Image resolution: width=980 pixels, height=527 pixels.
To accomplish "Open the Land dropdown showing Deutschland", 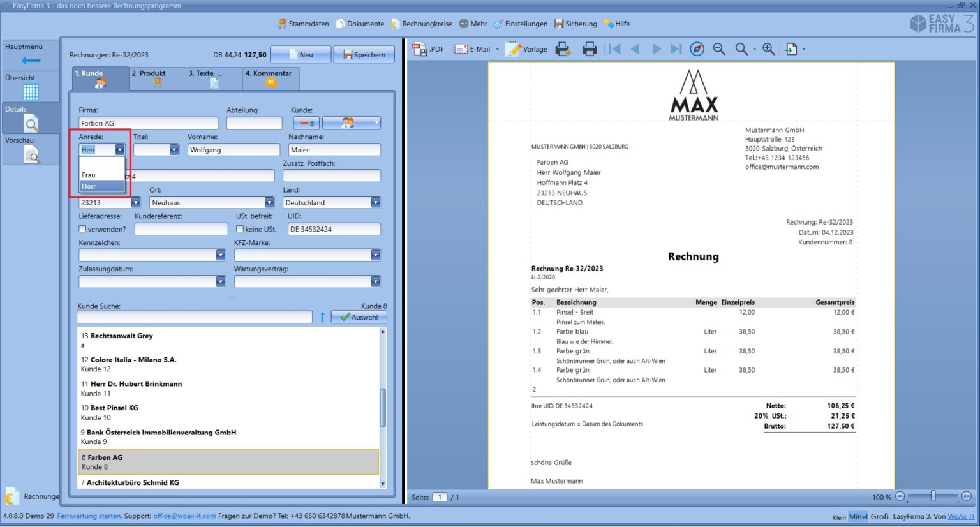I will [375, 203].
